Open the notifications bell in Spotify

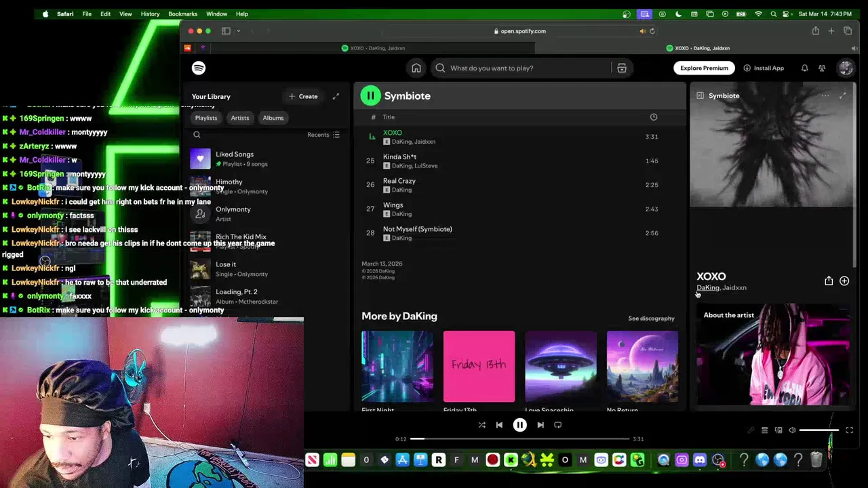coord(804,68)
